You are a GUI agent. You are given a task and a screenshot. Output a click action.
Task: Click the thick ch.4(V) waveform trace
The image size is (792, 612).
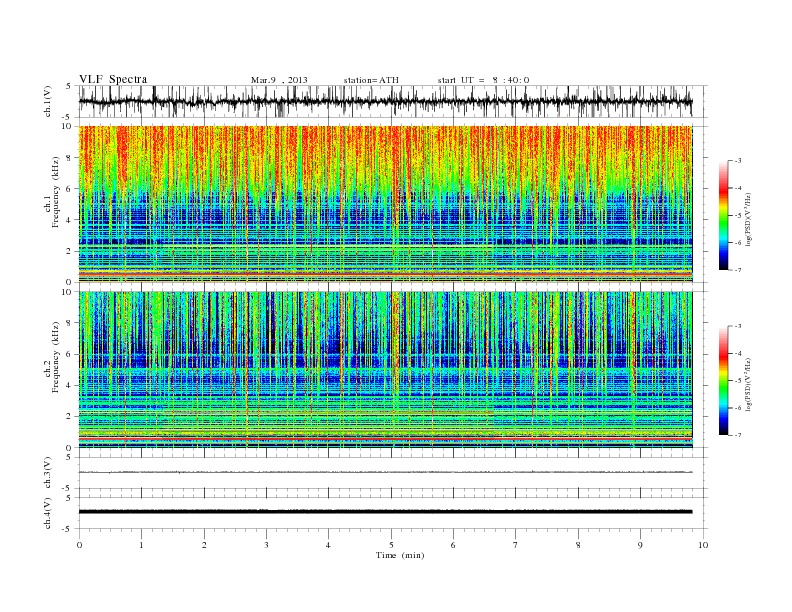point(385,512)
